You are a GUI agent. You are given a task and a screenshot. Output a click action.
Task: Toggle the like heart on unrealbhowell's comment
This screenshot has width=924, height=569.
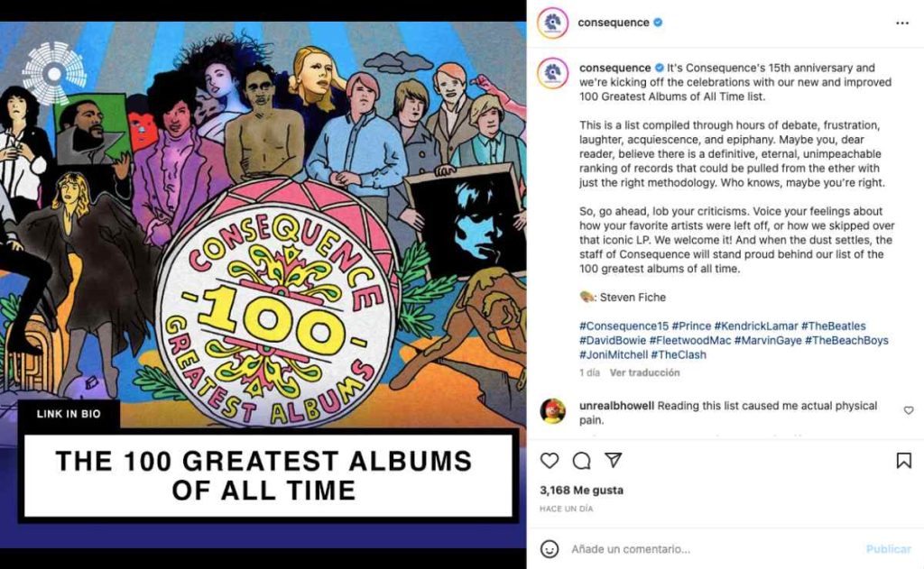909,408
